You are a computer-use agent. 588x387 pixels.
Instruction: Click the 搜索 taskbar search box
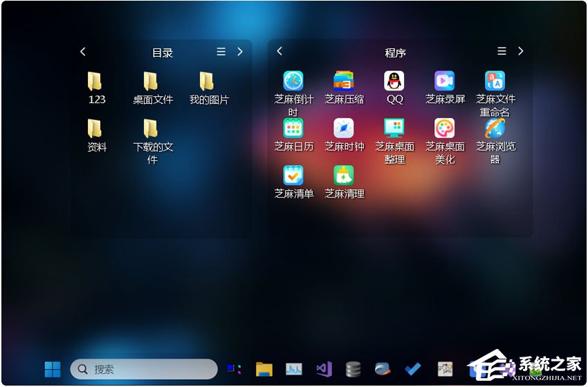(x=144, y=369)
